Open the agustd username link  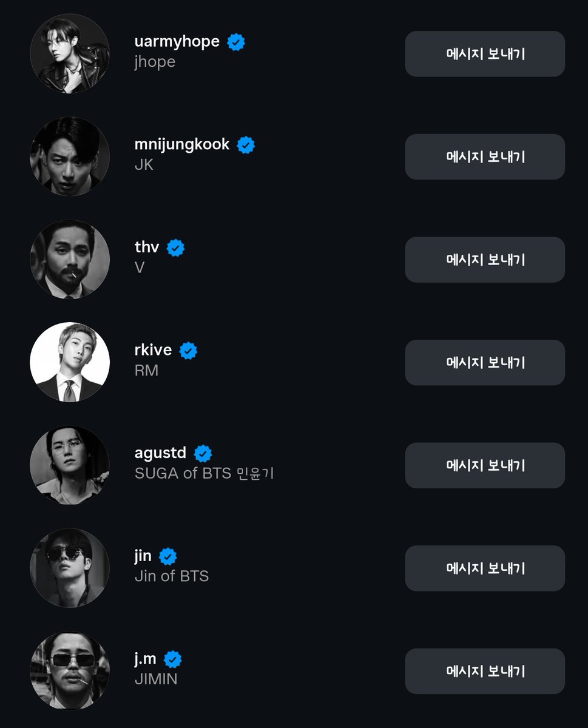pos(161,453)
